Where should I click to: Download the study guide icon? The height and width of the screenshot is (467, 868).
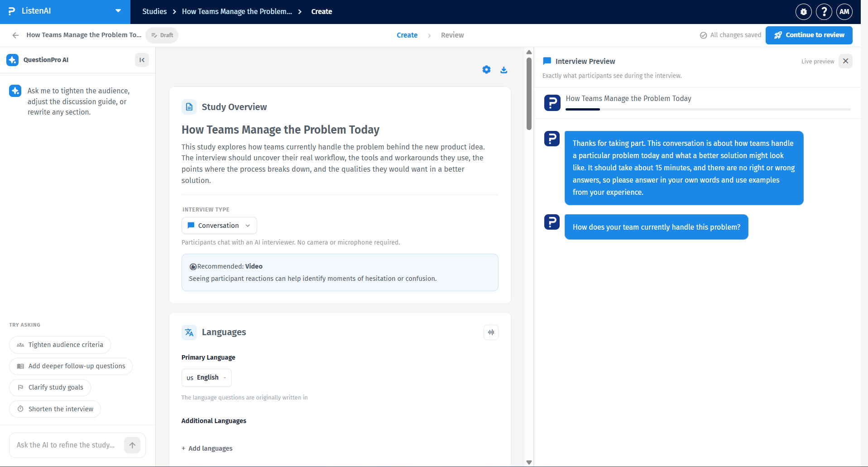click(x=504, y=70)
